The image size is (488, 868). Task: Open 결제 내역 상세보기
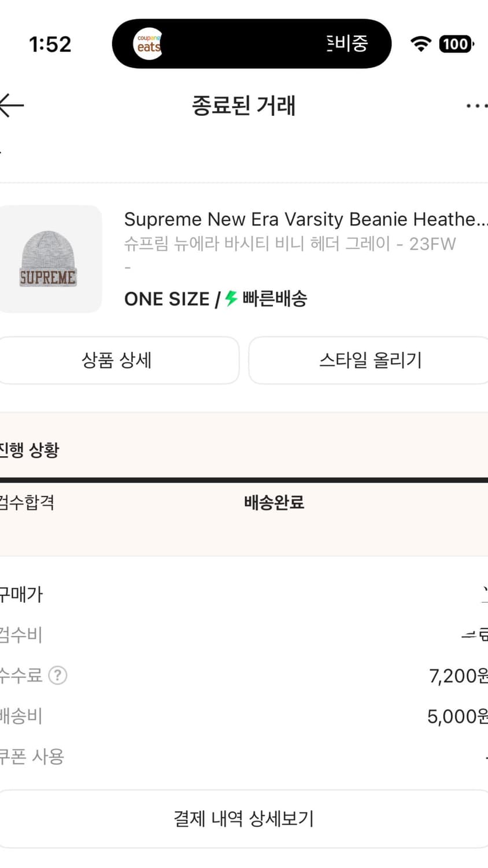[243, 819]
